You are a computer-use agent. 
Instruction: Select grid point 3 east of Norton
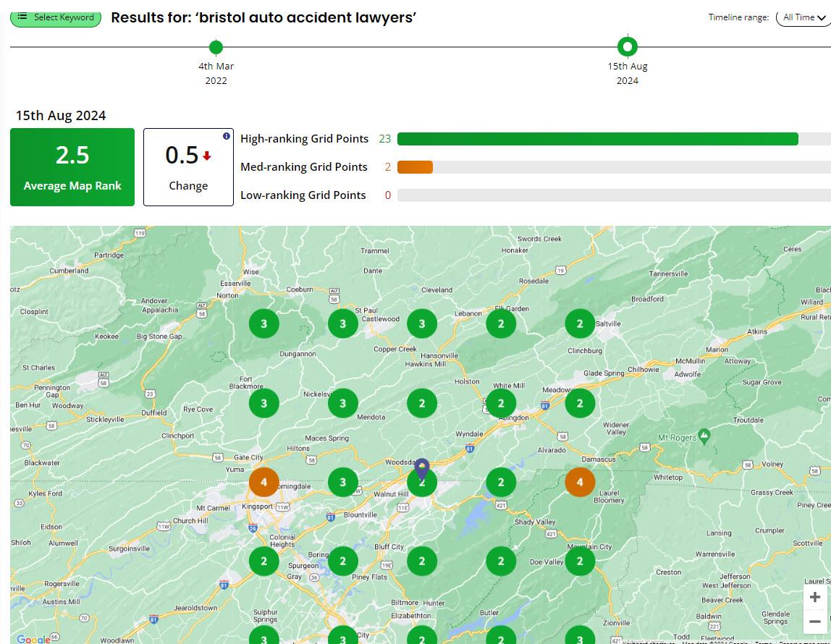tap(264, 323)
